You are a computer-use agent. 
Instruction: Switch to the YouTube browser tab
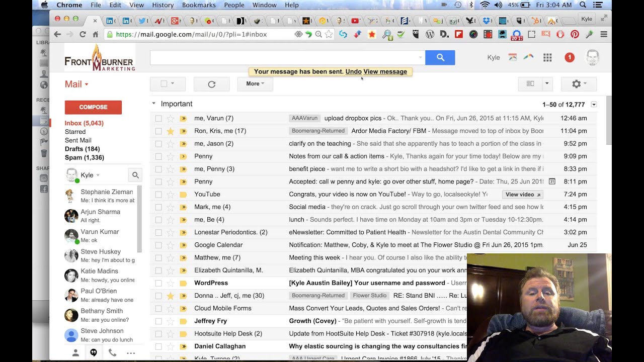(355, 21)
